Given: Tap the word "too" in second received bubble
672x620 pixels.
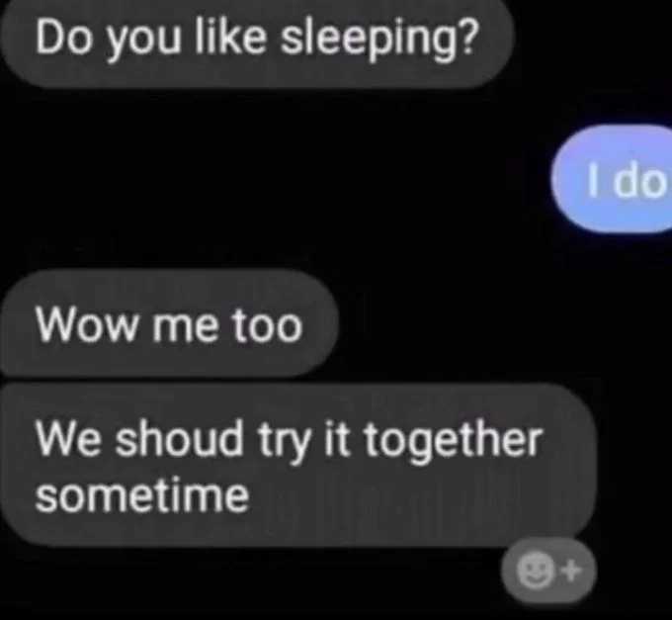Looking at the screenshot, I should point(268,325).
